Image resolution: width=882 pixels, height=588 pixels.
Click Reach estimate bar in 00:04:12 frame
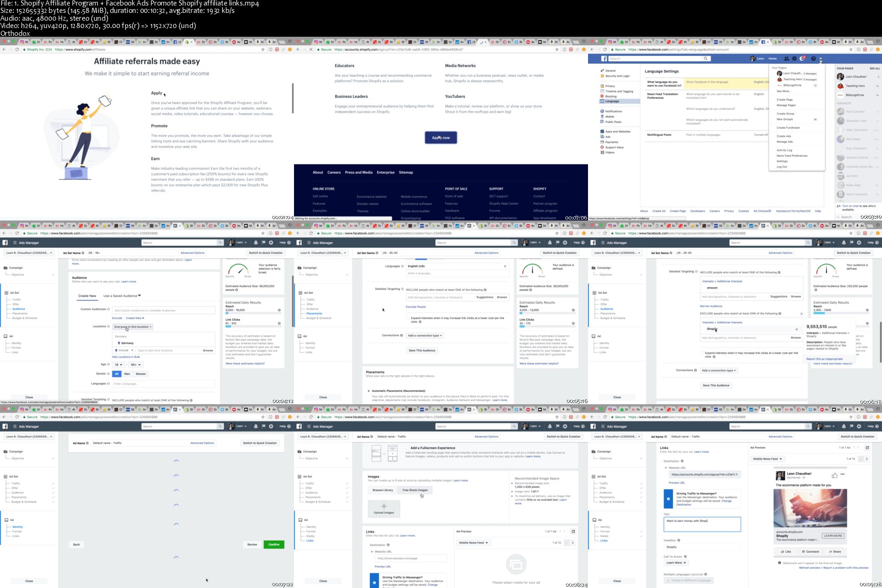[253, 313]
